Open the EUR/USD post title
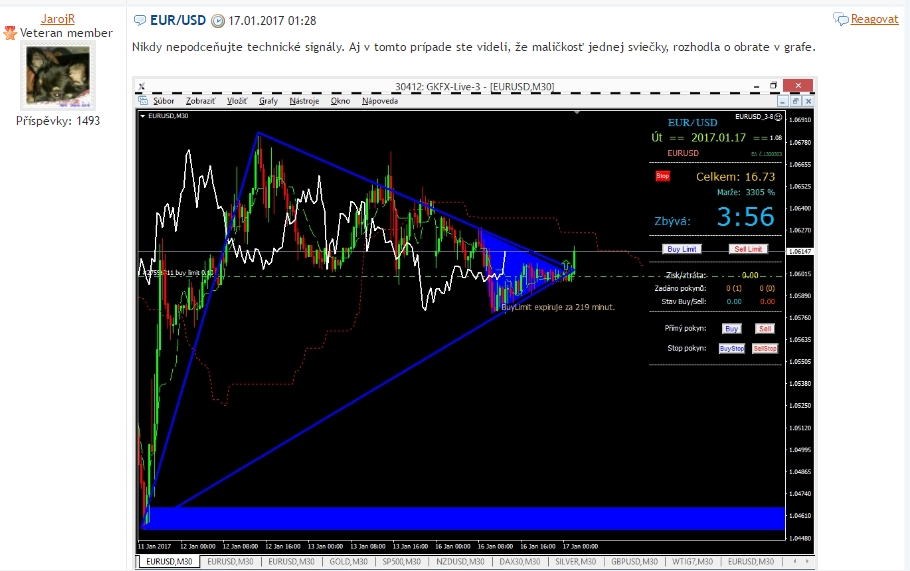 pos(178,20)
